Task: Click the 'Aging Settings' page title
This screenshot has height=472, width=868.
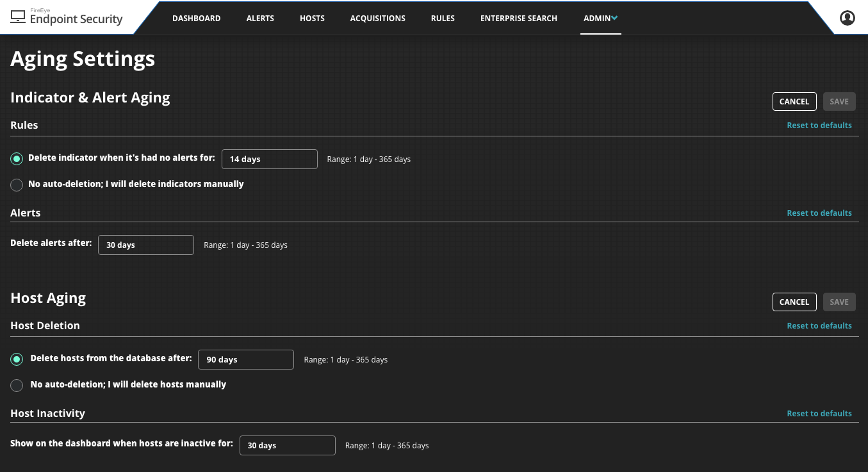Action: pos(83,59)
